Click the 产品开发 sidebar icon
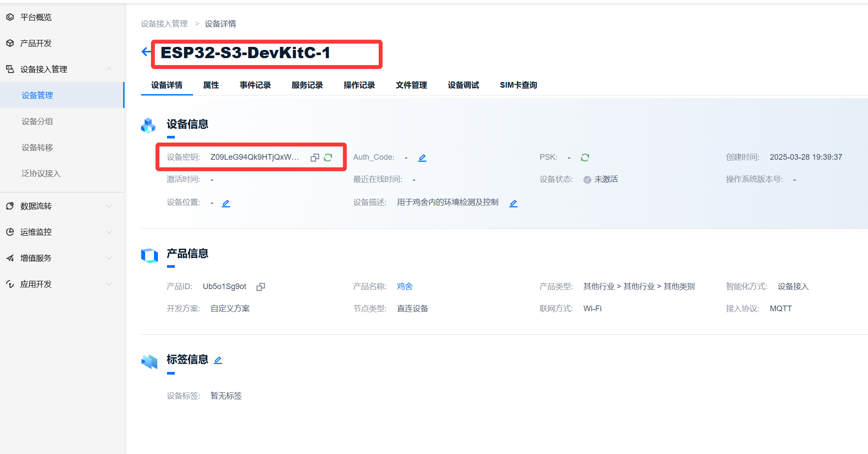868x454 pixels. coord(10,43)
